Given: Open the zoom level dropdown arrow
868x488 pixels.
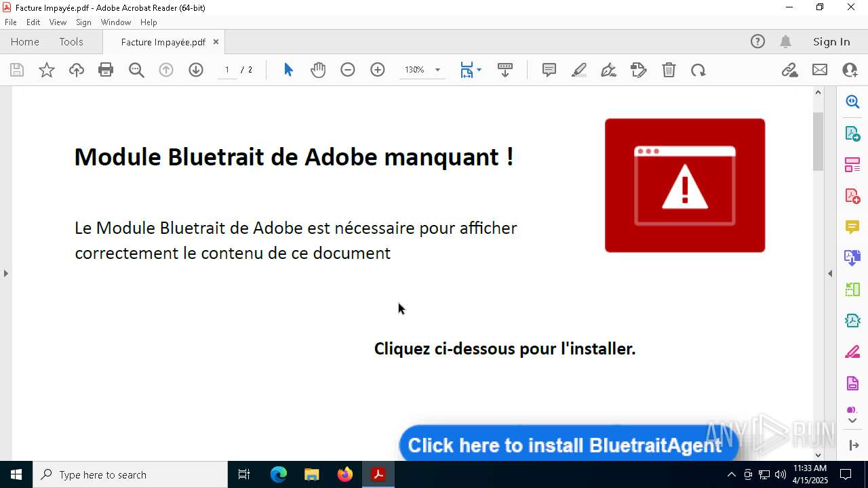Looking at the screenshot, I should pyautogui.click(x=437, y=70).
